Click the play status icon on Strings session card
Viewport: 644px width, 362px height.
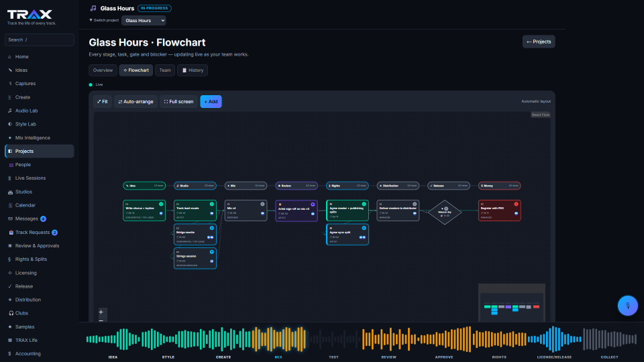[212, 251]
